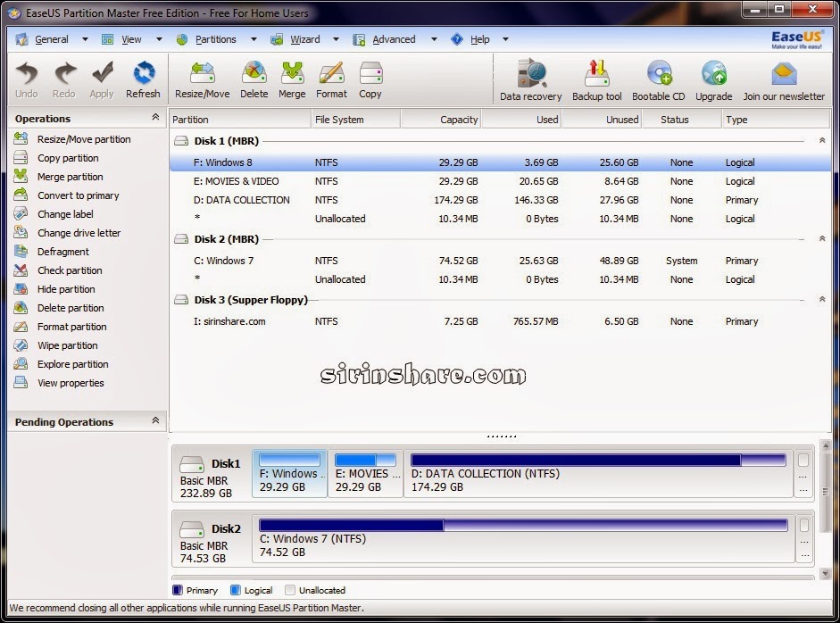Collapse the Operations panel
Viewport: 840px width, 623px height.
(x=155, y=117)
